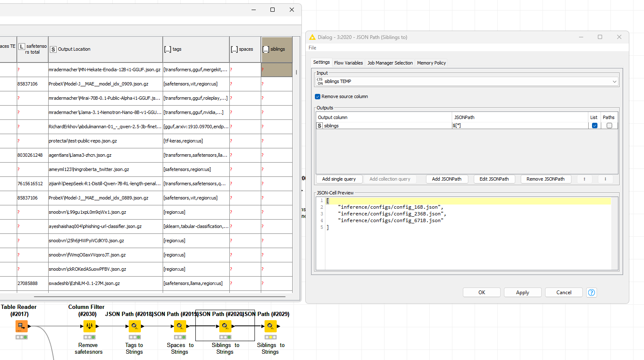Open the dialog help question mark icon
The image size is (644, 360).
point(591,293)
